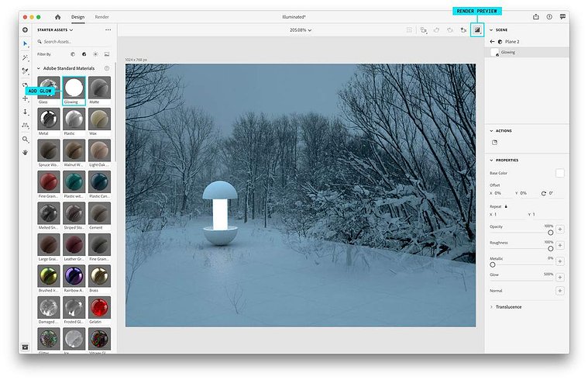Filter assets by lights
This screenshot has width=588, height=380.
click(x=95, y=54)
